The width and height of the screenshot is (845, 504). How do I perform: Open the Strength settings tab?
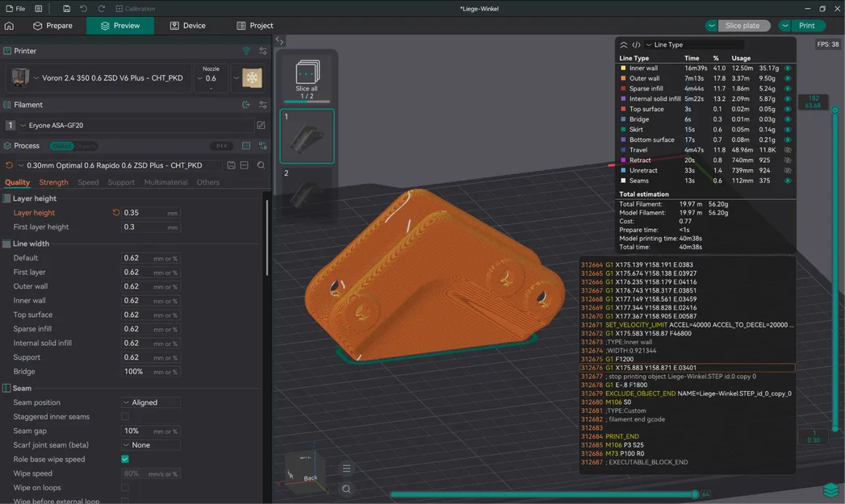click(x=53, y=182)
